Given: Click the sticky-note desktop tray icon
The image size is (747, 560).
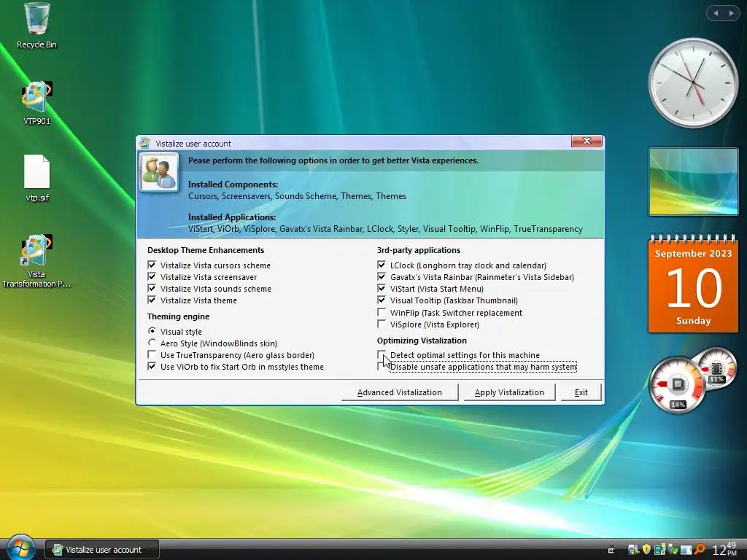Looking at the screenshot, I should coord(659,550).
